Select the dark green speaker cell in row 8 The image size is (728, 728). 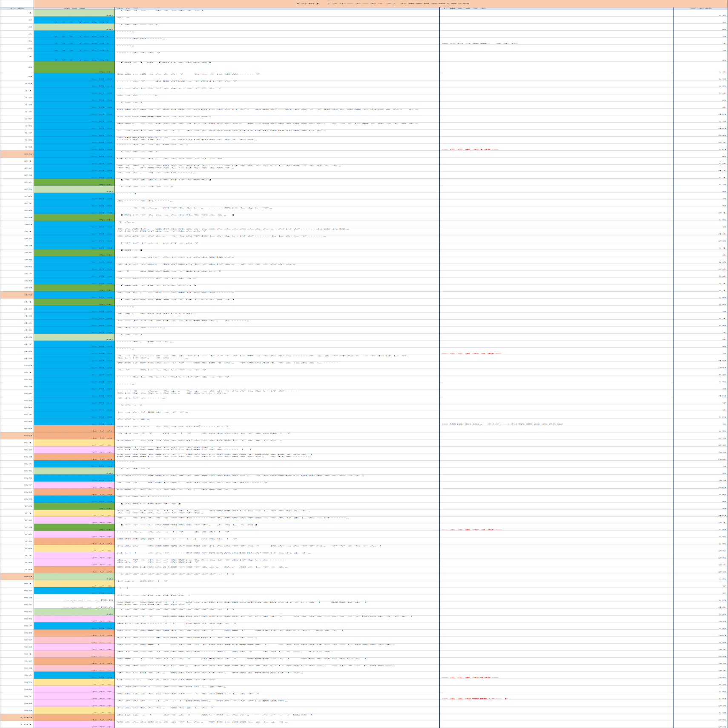pyautogui.click(x=75, y=67)
